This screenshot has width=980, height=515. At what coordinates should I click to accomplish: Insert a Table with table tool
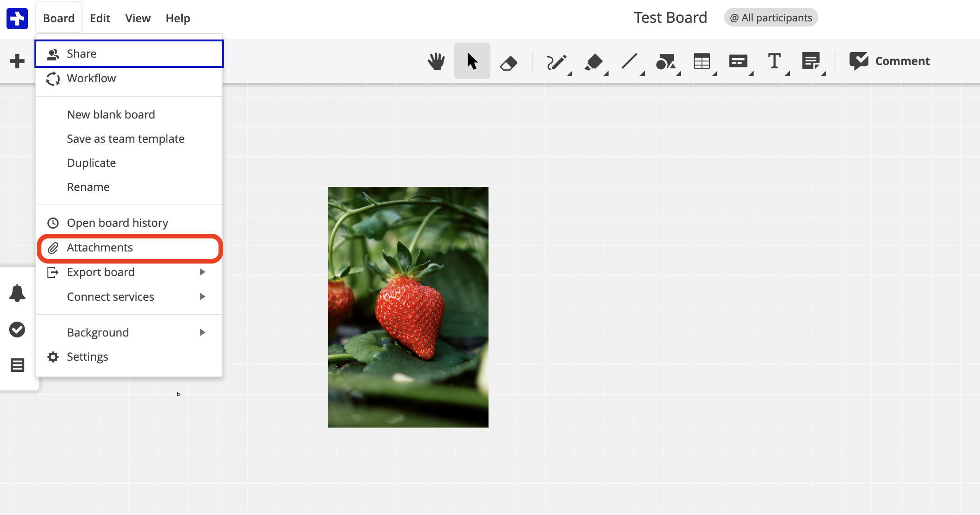pyautogui.click(x=702, y=61)
